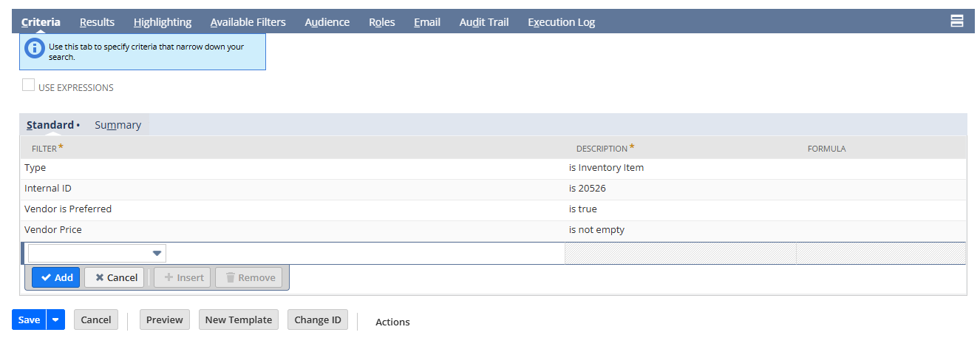Image resolution: width=980 pixels, height=338 pixels.
Task: Go to the Available Filters tab
Action: tap(248, 22)
